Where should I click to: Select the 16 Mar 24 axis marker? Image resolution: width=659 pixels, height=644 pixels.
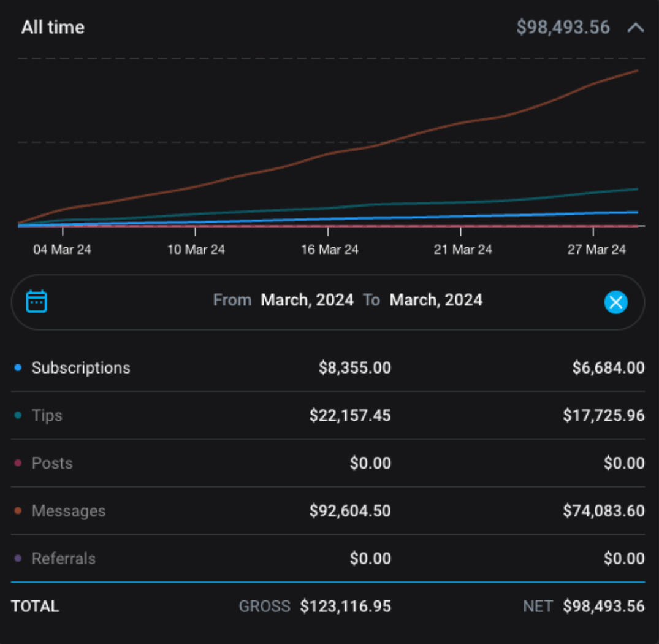pos(330,250)
